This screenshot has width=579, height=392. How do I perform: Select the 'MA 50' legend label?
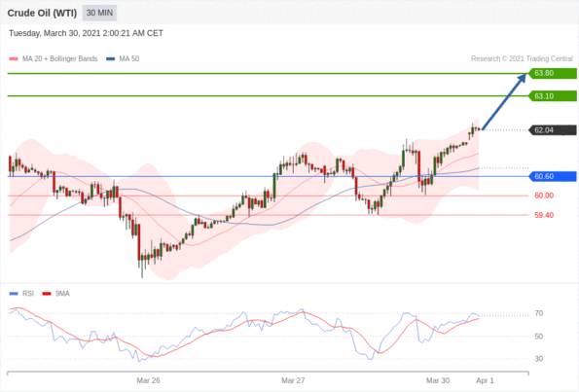129,58
